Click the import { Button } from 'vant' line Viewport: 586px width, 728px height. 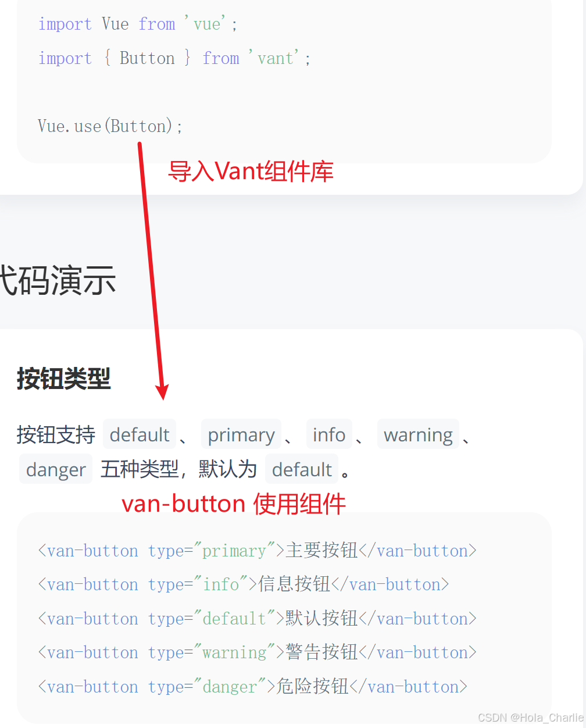174,58
